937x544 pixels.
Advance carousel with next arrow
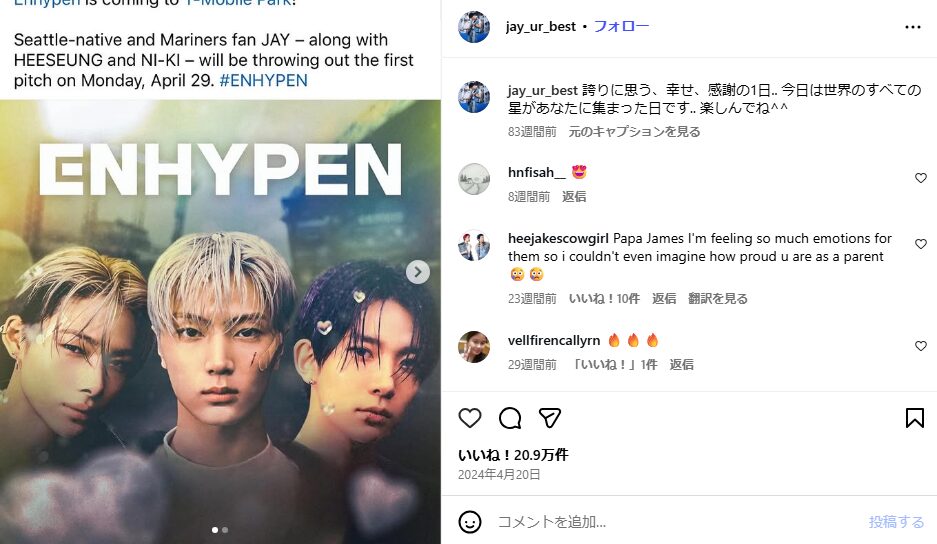(418, 272)
